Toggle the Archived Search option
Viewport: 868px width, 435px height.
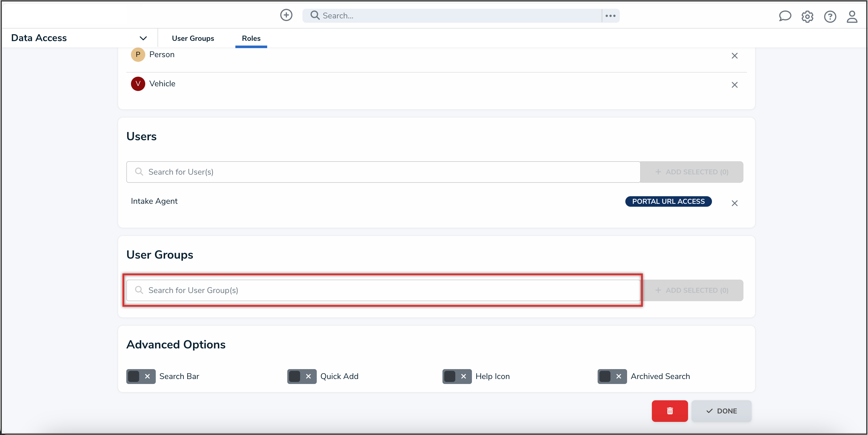(x=612, y=376)
